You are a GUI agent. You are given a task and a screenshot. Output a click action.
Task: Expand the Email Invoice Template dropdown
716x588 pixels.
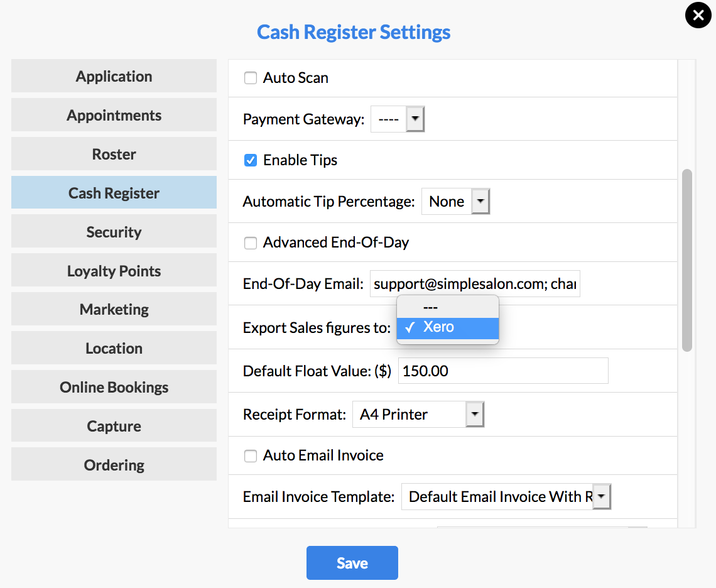(x=506, y=497)
